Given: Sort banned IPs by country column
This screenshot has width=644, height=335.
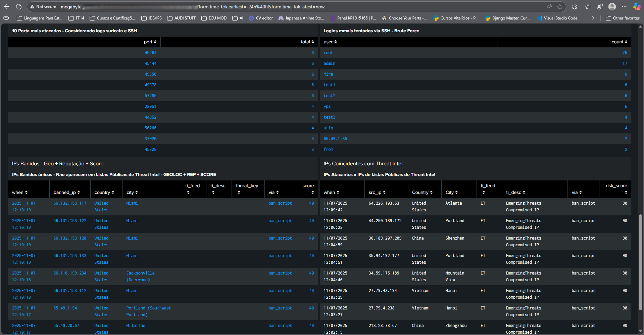Looking at the screenshot, I should (x=104, y=193).
